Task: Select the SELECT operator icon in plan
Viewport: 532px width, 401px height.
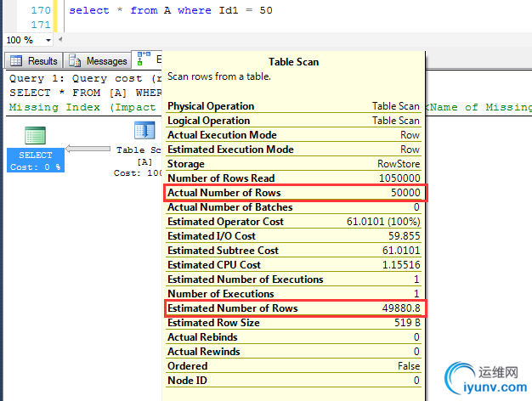Action: (36, 135)
